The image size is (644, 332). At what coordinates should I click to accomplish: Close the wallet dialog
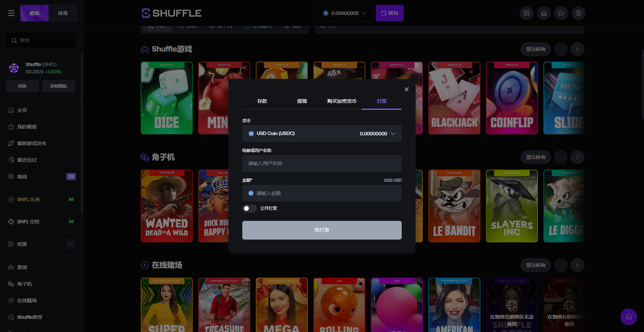point(407,89)
